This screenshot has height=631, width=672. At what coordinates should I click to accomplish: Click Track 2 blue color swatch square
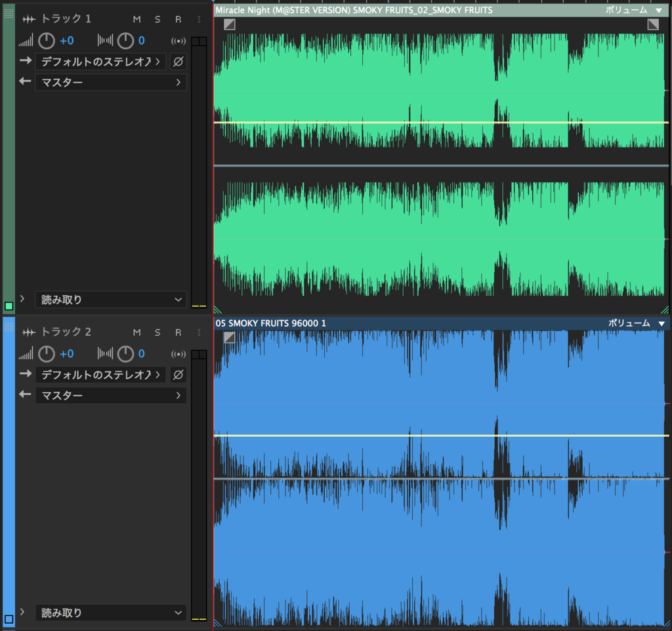coord(9,619)
